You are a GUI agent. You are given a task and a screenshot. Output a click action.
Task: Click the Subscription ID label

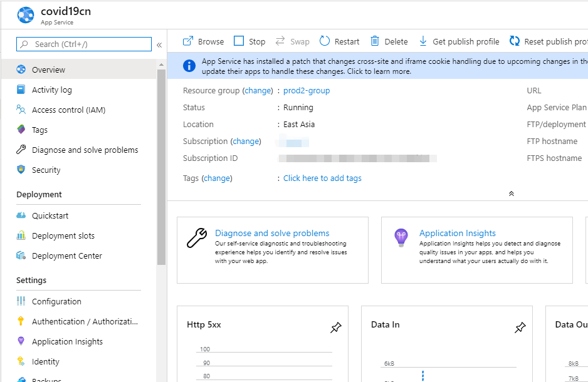210,158
